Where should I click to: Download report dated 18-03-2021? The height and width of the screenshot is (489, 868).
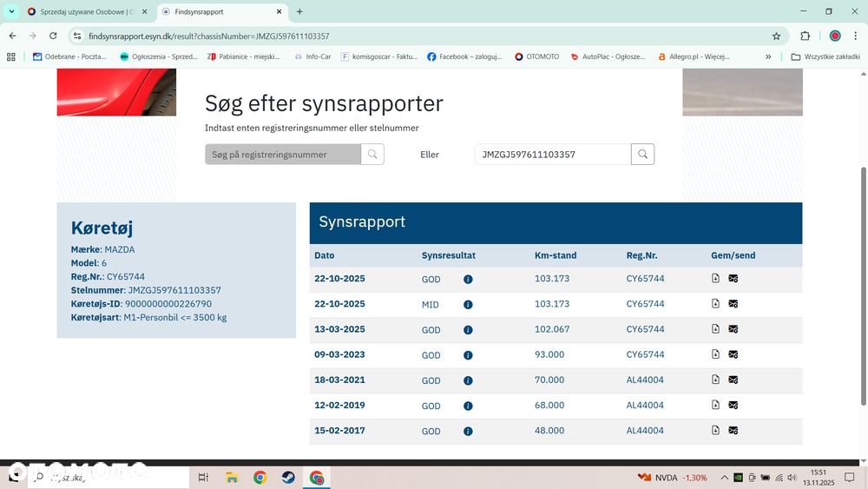click(716, 380)
